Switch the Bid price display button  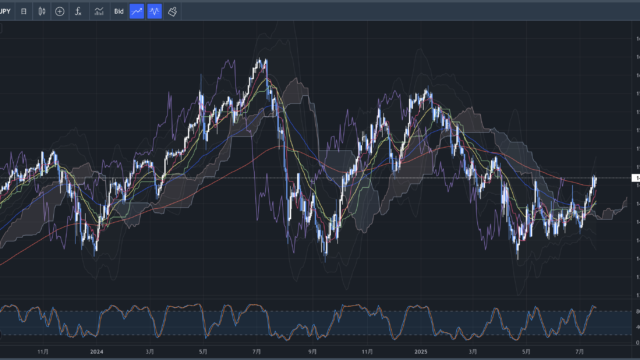click(x=119, y=11)
